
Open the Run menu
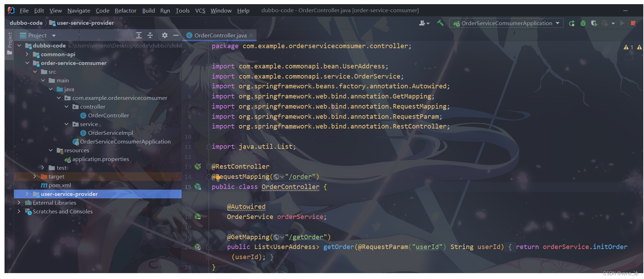pyautogui.click(x=165, y=11)
